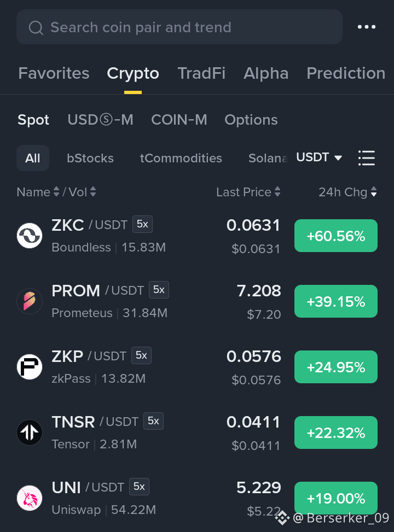
Task: Tap the PROM Prometeus coin logo
Action: 30,301
